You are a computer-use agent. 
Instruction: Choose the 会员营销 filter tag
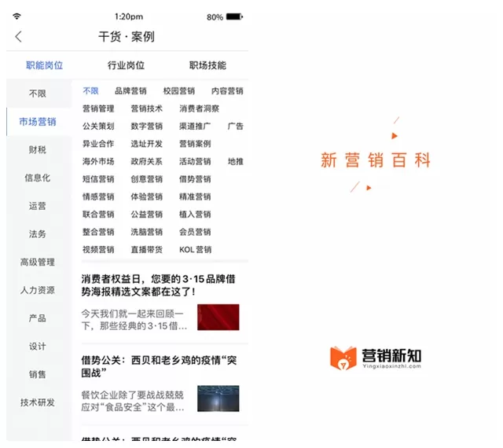click(x=195, y=232)
